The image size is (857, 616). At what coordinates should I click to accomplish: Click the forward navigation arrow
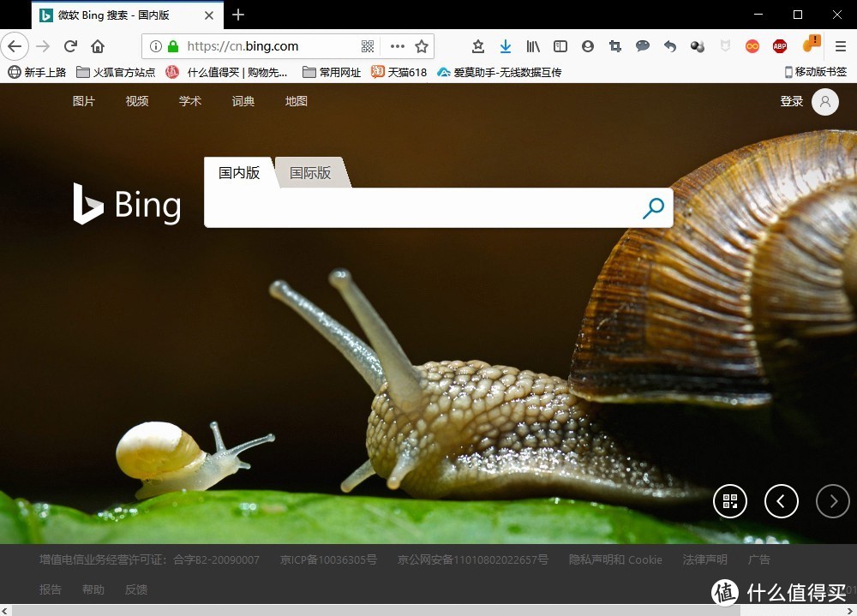[x=43, y=46]
